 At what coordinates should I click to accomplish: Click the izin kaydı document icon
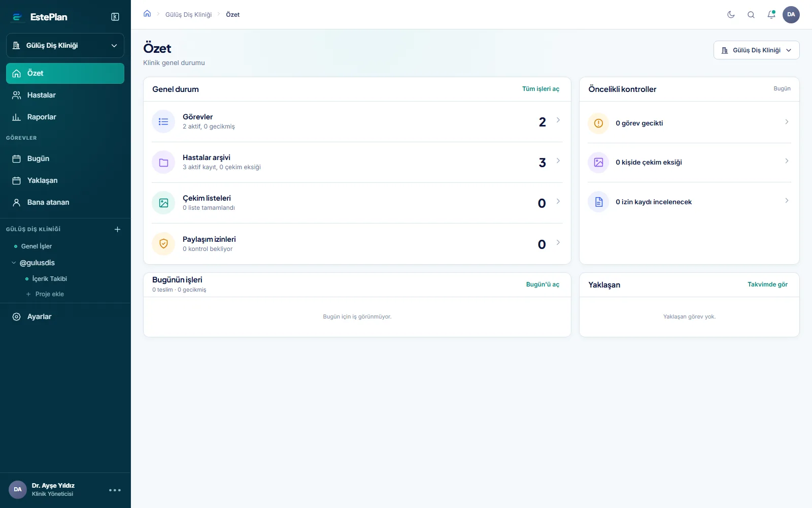[x=598, y=202]
